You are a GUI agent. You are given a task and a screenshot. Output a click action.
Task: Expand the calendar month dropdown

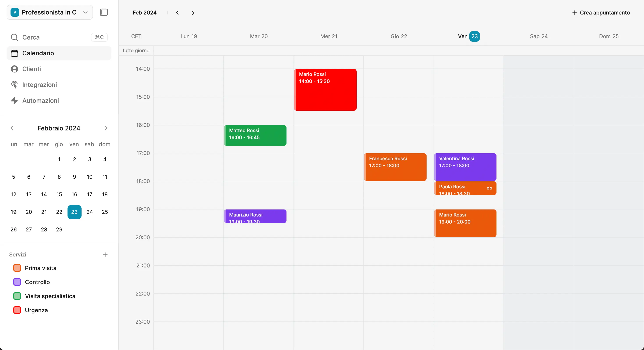click(144, 13)
